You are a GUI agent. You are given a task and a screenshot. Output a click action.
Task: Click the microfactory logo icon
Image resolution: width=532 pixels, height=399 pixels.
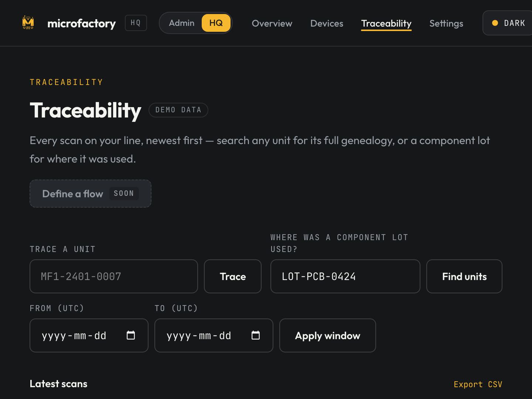pos(28,23)
